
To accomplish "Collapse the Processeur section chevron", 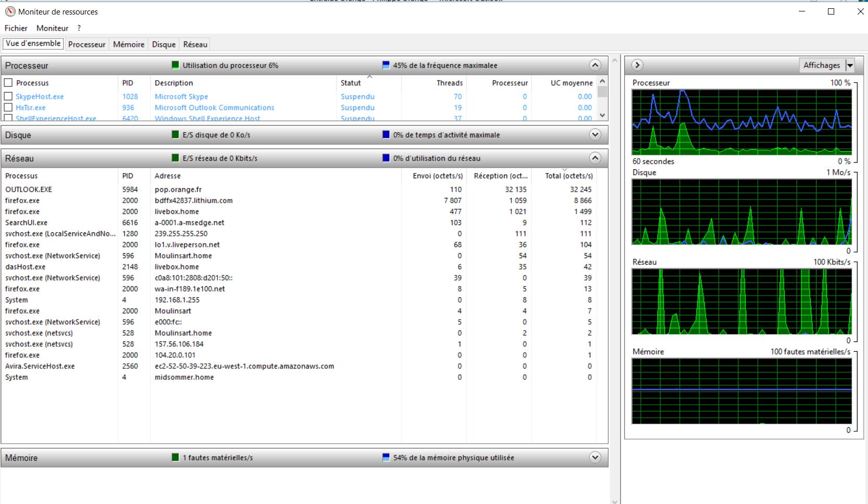I will tap(595, 65).
